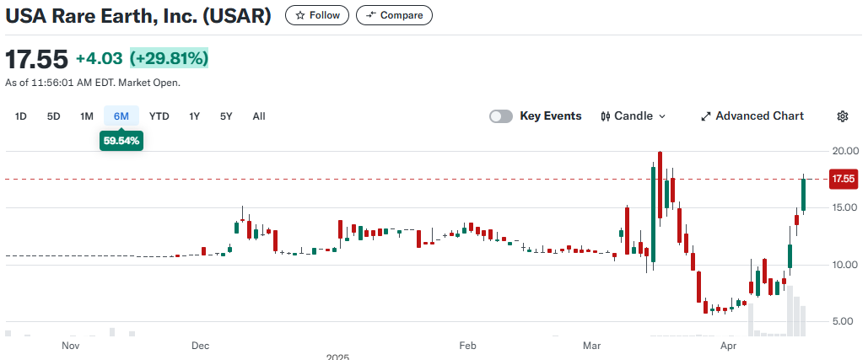
Task: Click the 10.00 y-axis label
Action: (x=845, y=265)
